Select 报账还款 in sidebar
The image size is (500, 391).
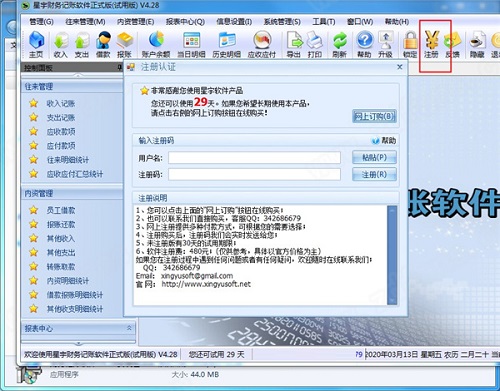pos(61,224)
